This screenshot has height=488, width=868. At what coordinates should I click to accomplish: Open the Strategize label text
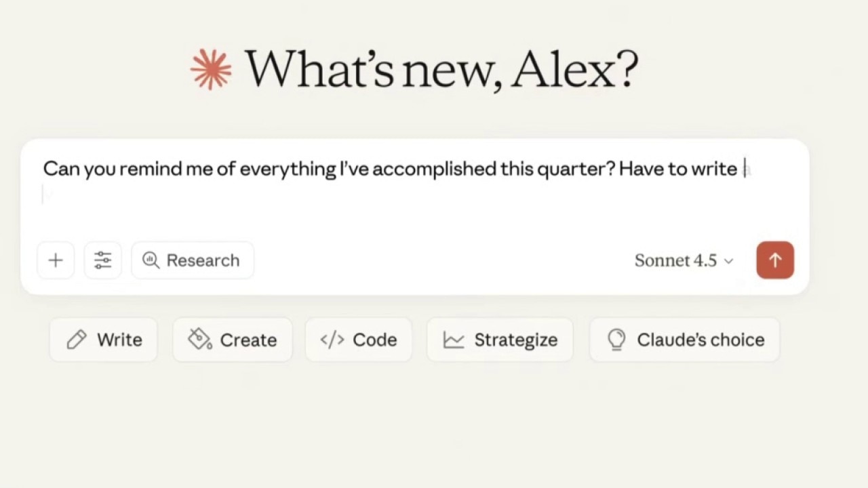[515, 340]
